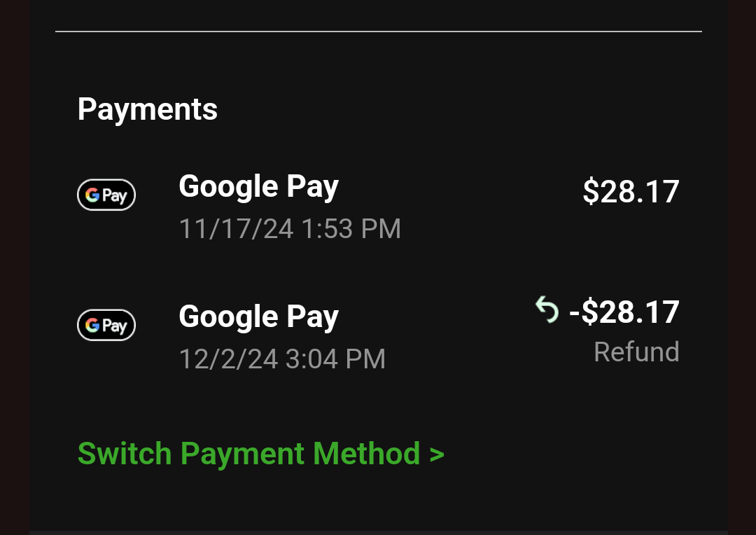Viewport: 756px width, 535px height.
Task: Click the gray separator bar below Switch Payment Method
Action: [378, 532]
